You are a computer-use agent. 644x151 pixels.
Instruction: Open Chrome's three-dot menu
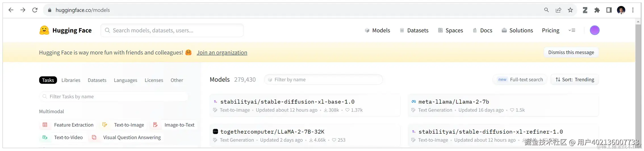pos(633,10)
